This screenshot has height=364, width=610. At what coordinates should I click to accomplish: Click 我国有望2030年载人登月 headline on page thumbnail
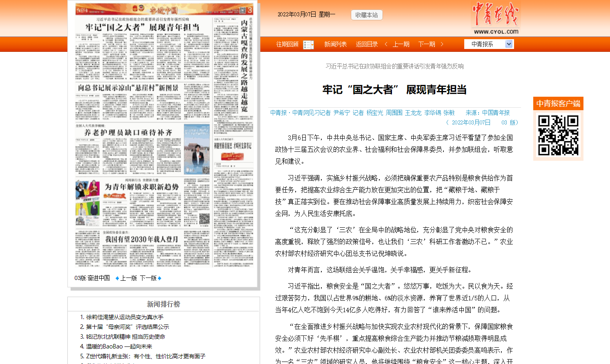click(x=142, y=239)
